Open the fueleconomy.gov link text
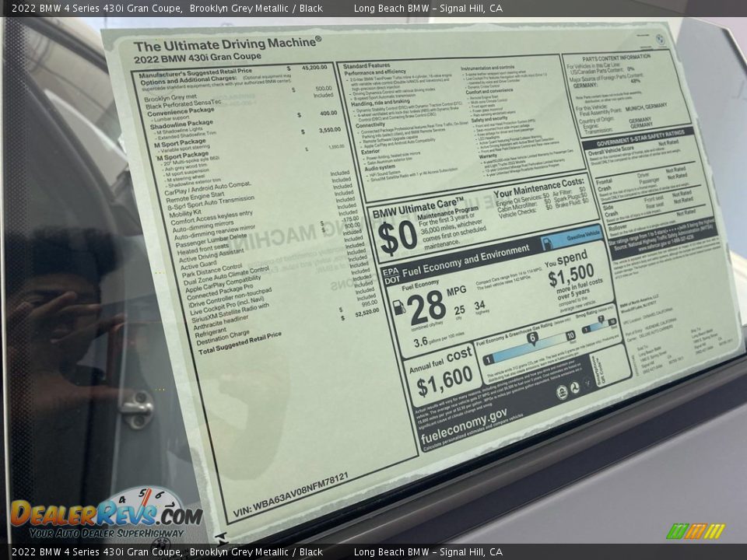This screenshot has width=747, height=560. coord(464,425)
